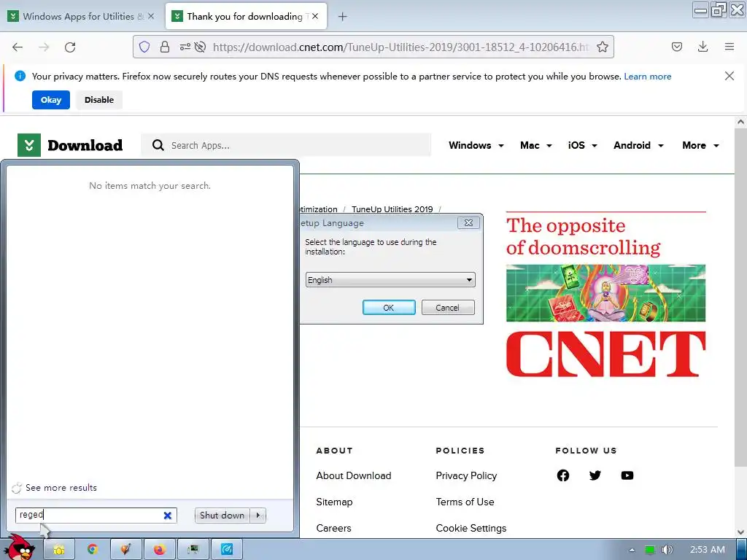This screenshot has width=747, height=560.
Task: Open the CNET Twitter icon
Action: (595, 475)
